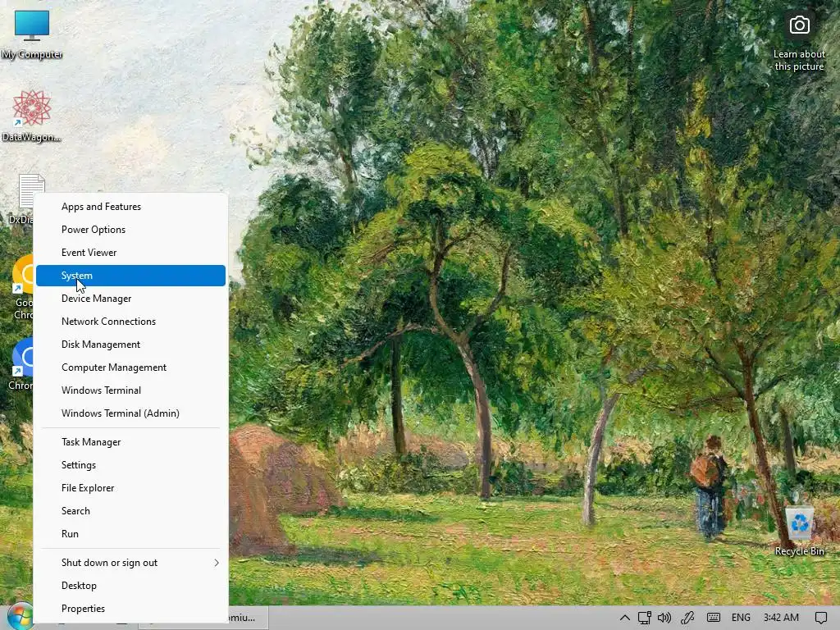Screen dimensions: 840x630
Task: Open the 3:42 AM clock
Action: coord(781,618)
